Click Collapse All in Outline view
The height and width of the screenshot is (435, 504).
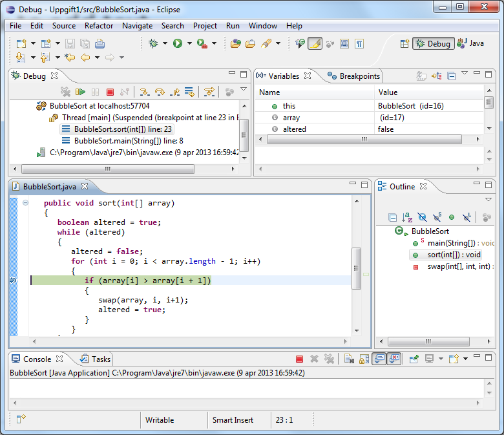[392, 218]
